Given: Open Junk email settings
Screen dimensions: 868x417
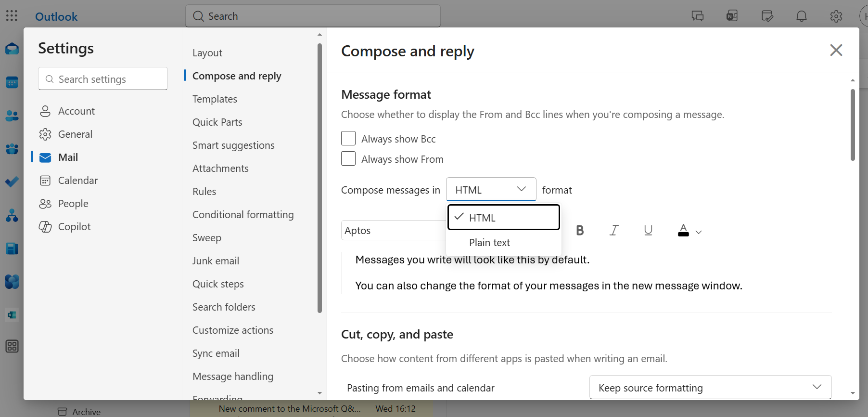Looking at the screenshot, I should click(x=216, y=261).
